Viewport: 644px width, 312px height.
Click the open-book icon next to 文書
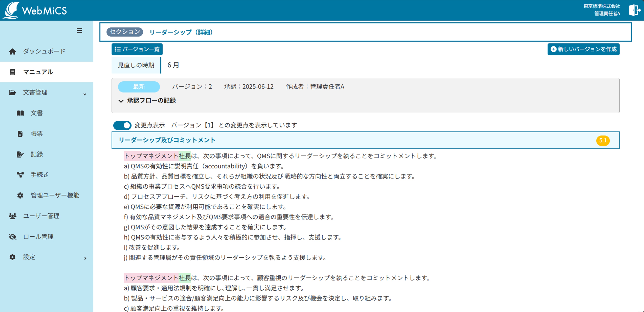[20, 113]
